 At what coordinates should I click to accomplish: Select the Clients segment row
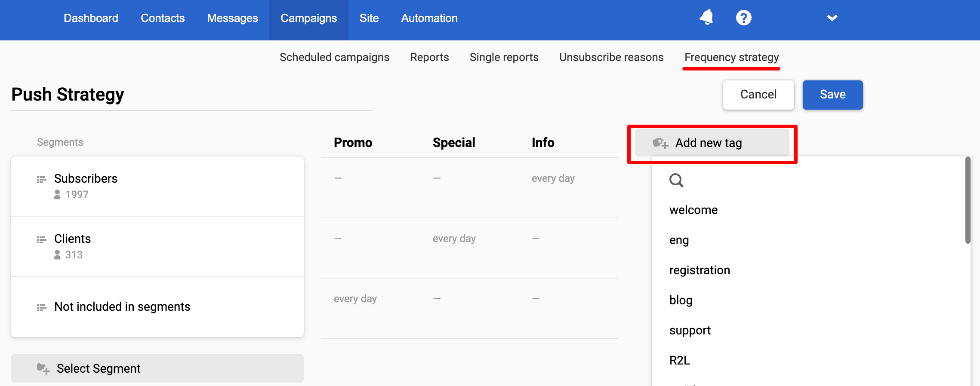coord(157,246)
